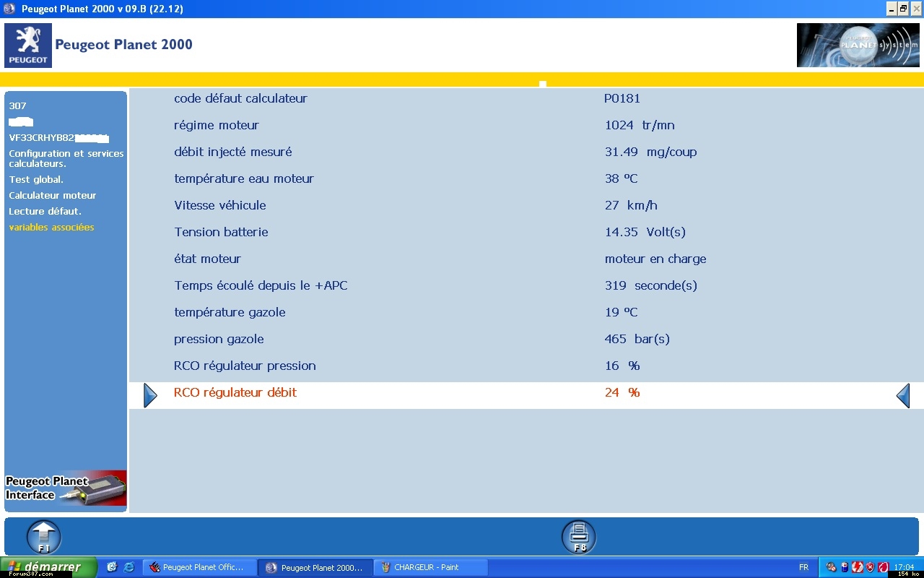Click the blue left-pointing arrow on the highlighted row
This screenshot has height=578, width=924.
903,395
